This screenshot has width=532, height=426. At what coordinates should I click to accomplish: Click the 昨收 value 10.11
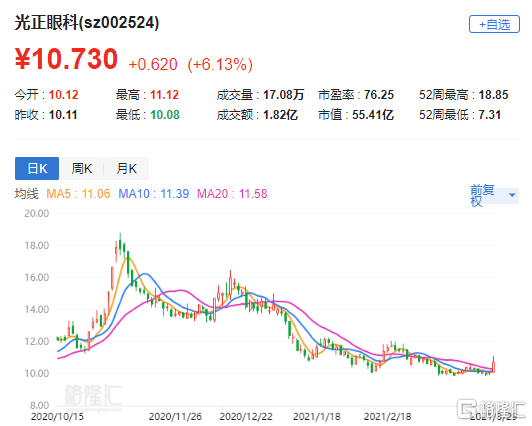(x=63, y=115)
